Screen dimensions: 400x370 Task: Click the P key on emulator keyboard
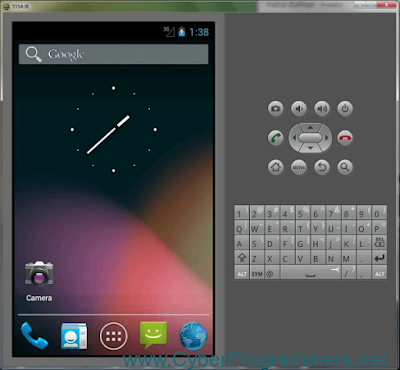(380, 227)
